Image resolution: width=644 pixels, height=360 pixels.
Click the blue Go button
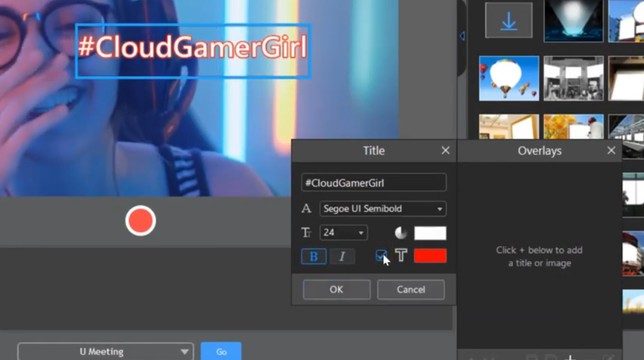pyautogui.click(x=221, y=351)
